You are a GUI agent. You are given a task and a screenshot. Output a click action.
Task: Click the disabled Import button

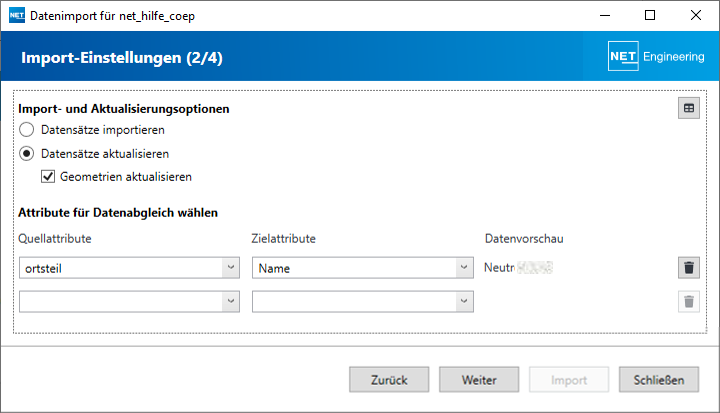tap(569, 379)
